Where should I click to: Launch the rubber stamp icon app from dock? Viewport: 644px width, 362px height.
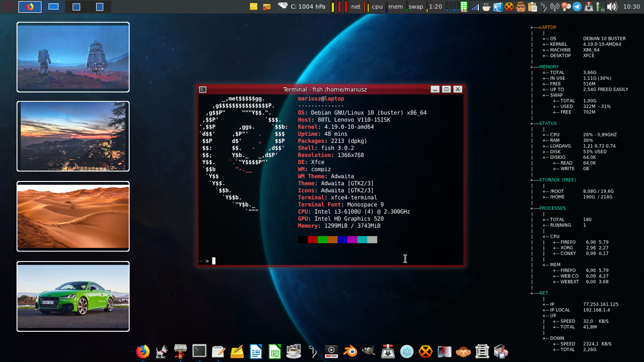(x=181, y=351)
